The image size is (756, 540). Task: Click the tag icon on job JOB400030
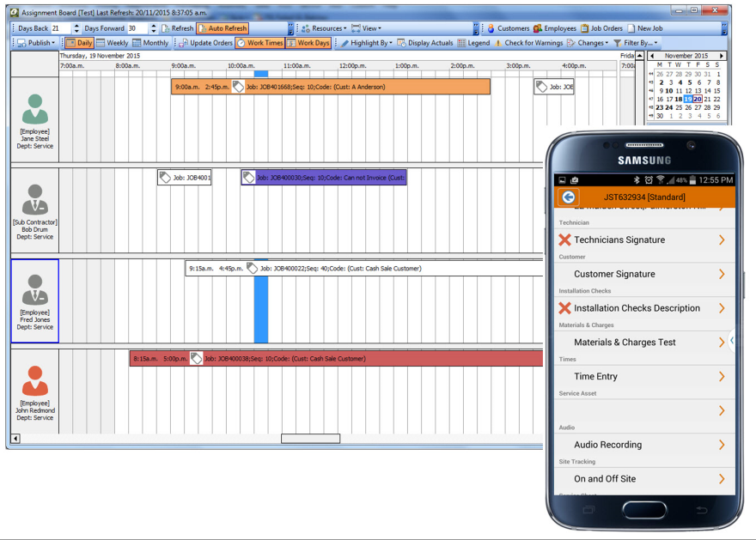[x=249, y=177]
